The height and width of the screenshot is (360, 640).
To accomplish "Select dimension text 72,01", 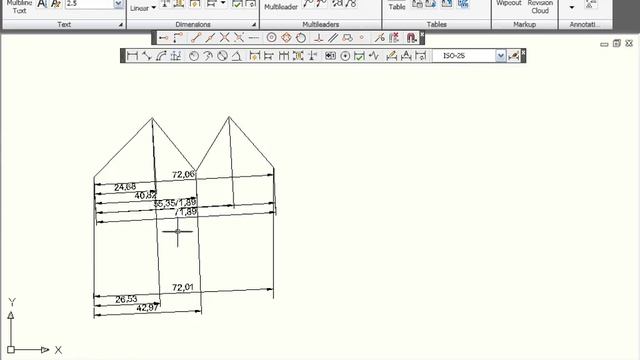I will (182, 287).
